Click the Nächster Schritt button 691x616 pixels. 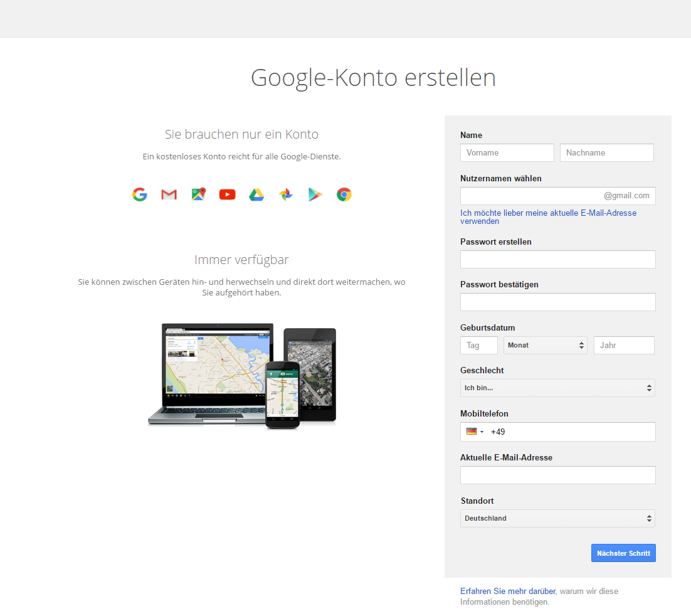pyautogui.click(x=623, y=553)
